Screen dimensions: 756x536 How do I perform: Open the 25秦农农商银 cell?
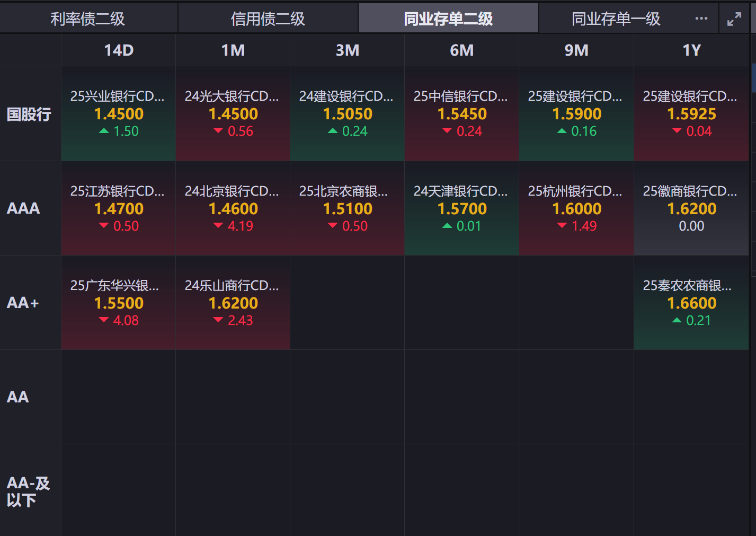[691, 303]
